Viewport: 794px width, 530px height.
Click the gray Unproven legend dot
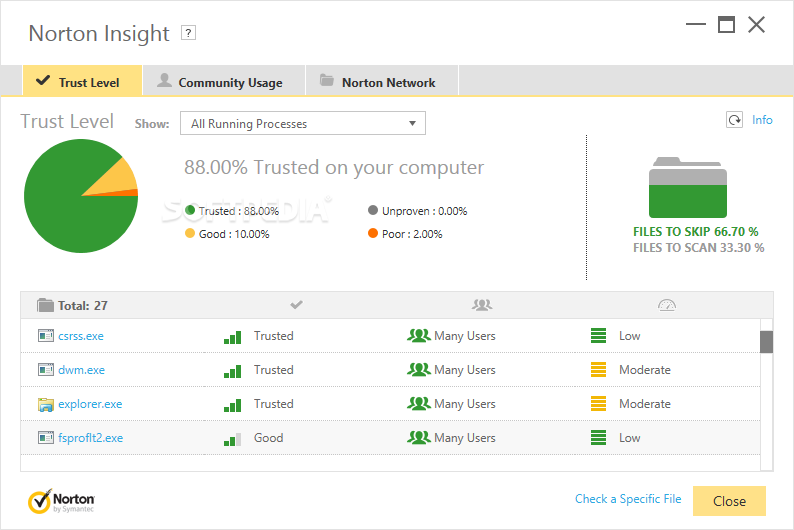[x=373, y=210]
